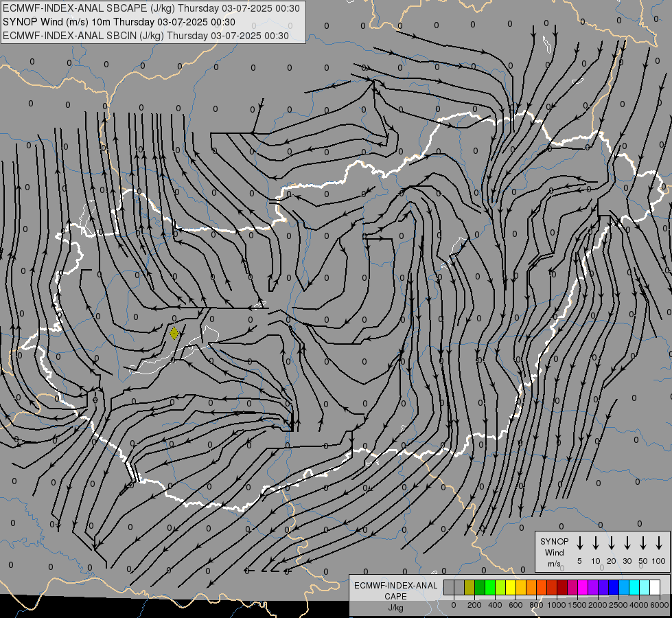The image size is (672, 618).
Task: Click the olive swatch in CAPE scale
Action: point(470,587)
